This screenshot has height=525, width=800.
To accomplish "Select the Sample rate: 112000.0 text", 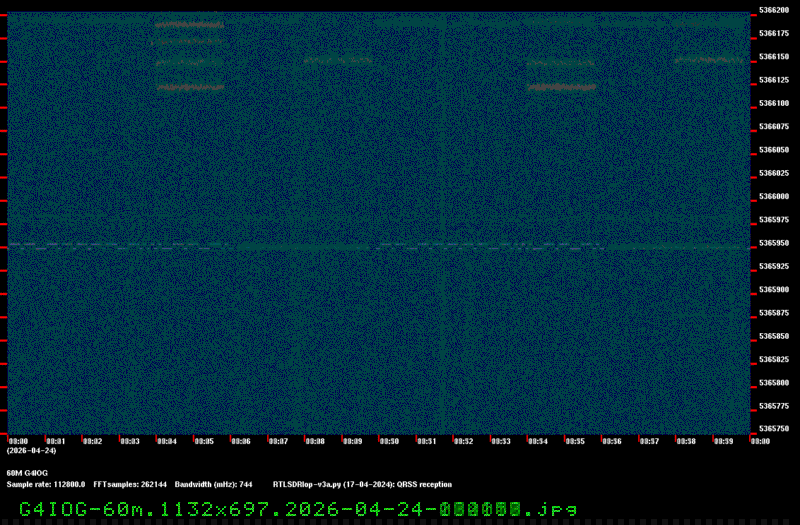I will pyautogui.click(x=46, y=484).
